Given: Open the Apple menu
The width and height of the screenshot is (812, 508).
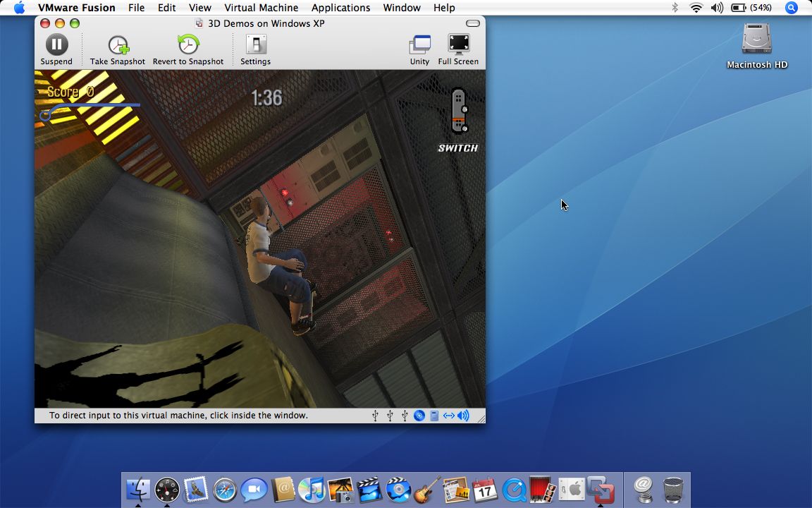Looking at the screenshot, I should tap(19, 8).
